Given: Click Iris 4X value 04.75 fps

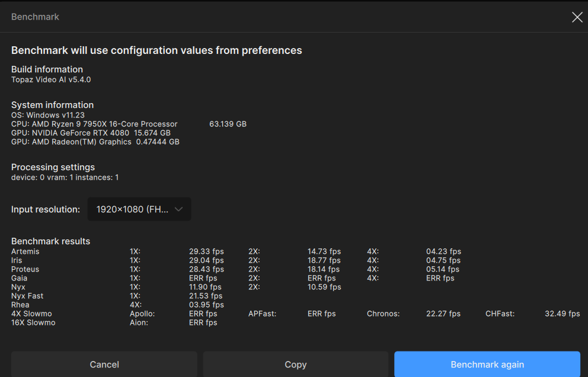Looking at the screenshot, I should tap(443, 260).
